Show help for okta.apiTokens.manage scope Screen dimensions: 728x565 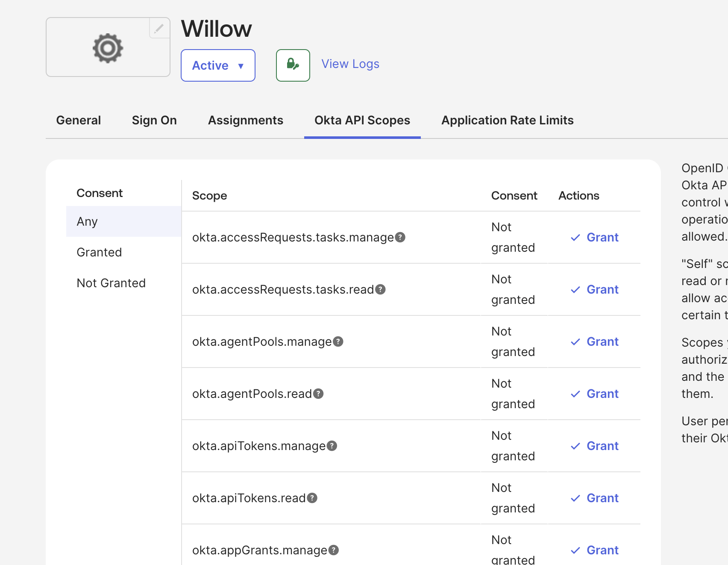pos(332,446)
